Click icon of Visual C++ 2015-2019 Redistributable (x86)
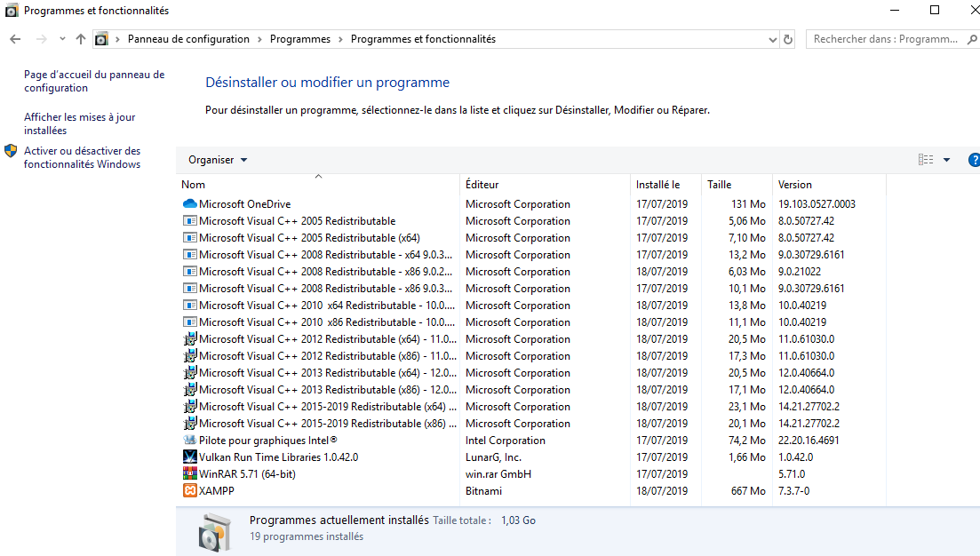 coord(190,423)
